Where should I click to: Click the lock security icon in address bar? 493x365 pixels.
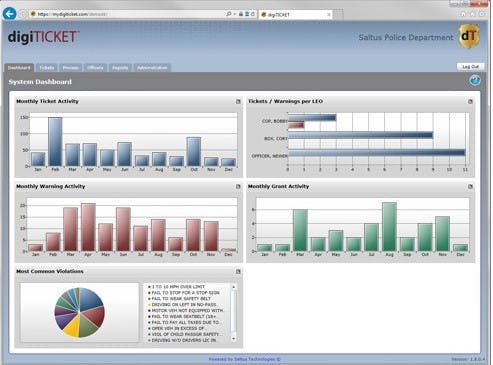point(241,14)
